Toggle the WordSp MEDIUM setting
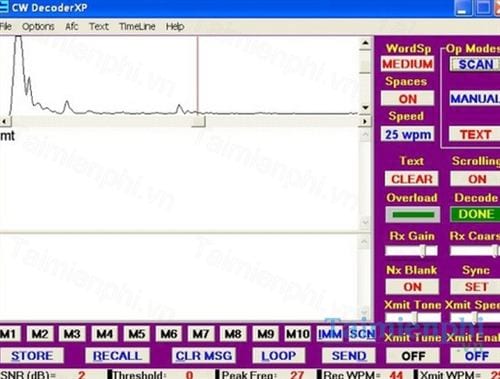This screenshot has width=500, height=379. [407, 64]
